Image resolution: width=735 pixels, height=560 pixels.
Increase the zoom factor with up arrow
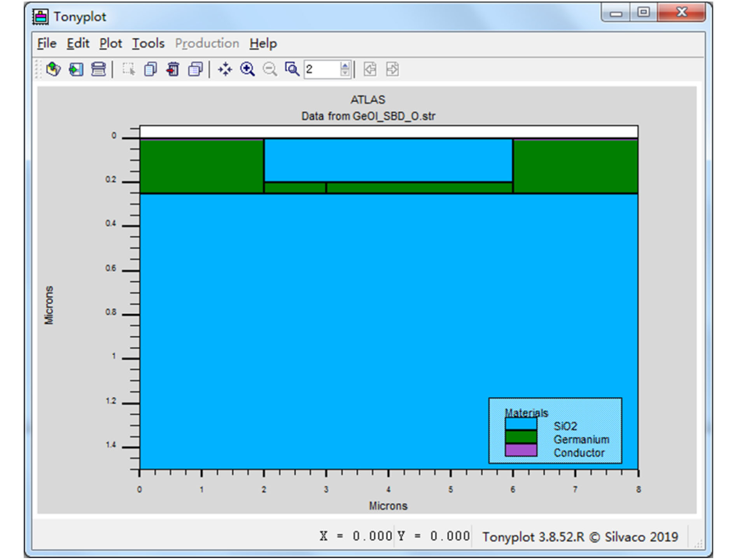click(345, 65)
